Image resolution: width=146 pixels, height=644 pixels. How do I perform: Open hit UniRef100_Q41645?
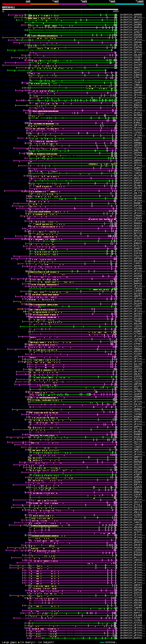click(131, 196)
